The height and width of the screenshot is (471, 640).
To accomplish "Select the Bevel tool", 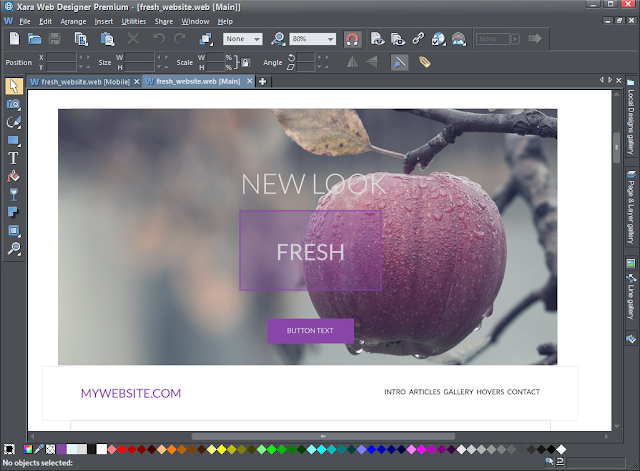I will pyautogui.click(x=13, y=231).
